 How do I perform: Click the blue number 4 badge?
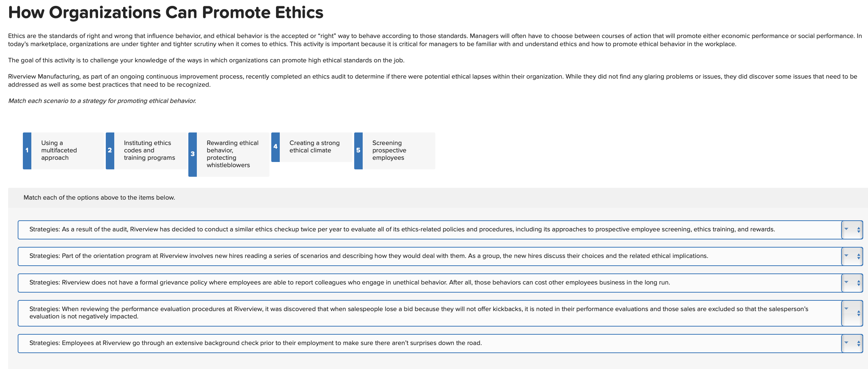click(275, 146)
